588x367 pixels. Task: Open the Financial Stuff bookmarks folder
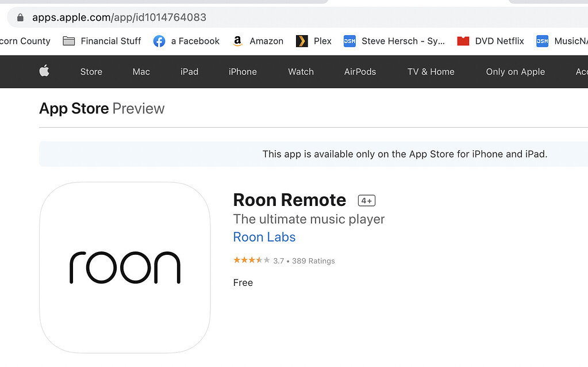[69, 41]
